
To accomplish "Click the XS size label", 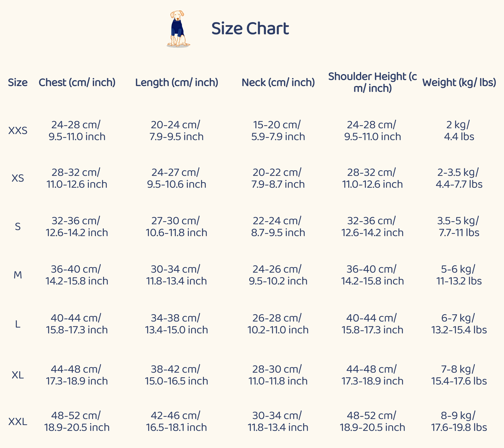I will 18,178.
